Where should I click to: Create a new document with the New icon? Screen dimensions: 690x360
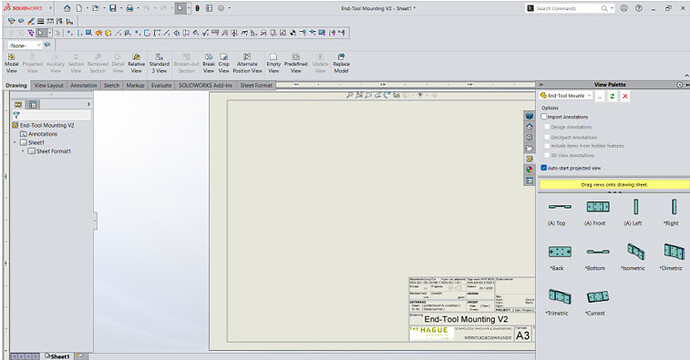coord(79,8)
